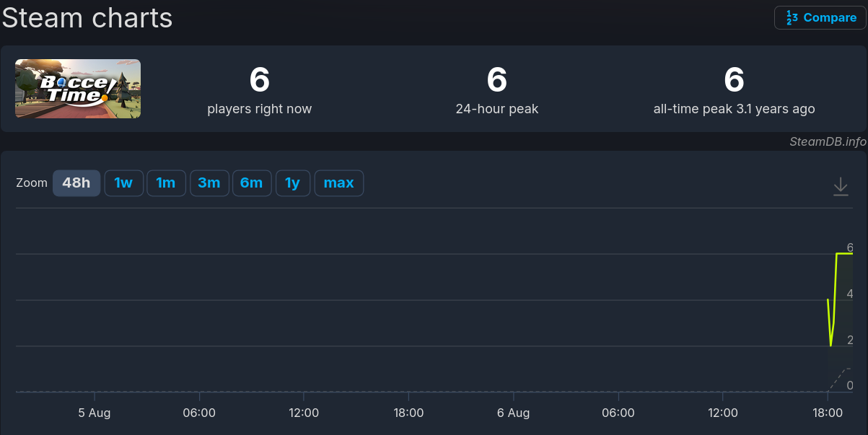Screen dimensions: 868x435
Task: Zoom chart to 6m
Action: pos(252,183)
